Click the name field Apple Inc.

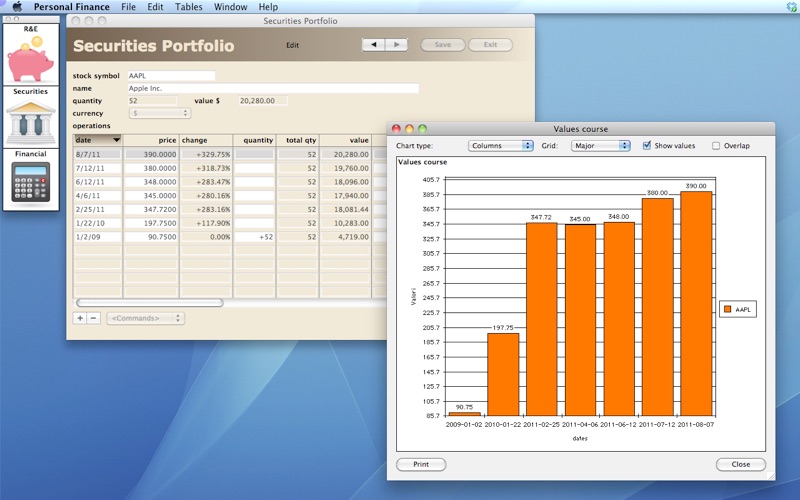coord(273,88)
